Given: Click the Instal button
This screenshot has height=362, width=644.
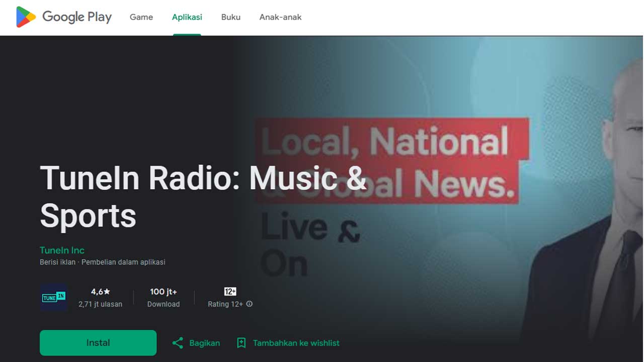Looking at the screenshot, I should [x=98, y=343].
